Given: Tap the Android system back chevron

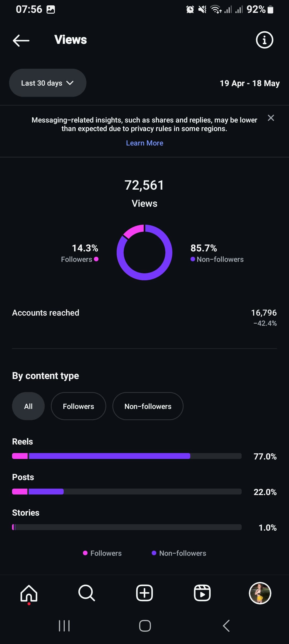Looking at the screenshot, I should (x=226, y=626).
